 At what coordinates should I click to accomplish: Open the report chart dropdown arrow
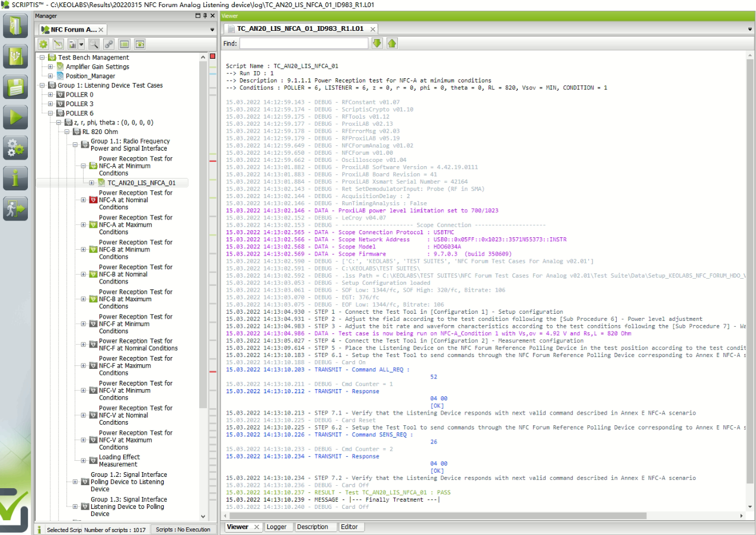click(81, 44)
